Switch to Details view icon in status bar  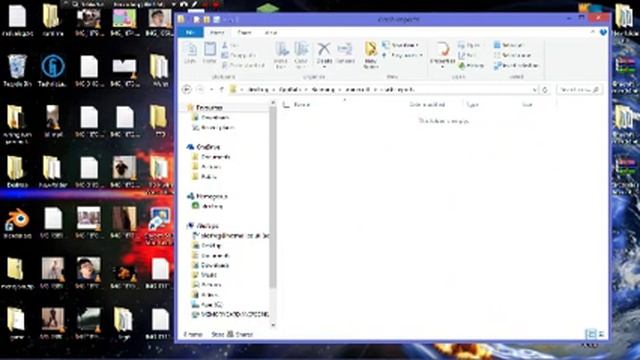pyautogui.click(x=590, y=334)
